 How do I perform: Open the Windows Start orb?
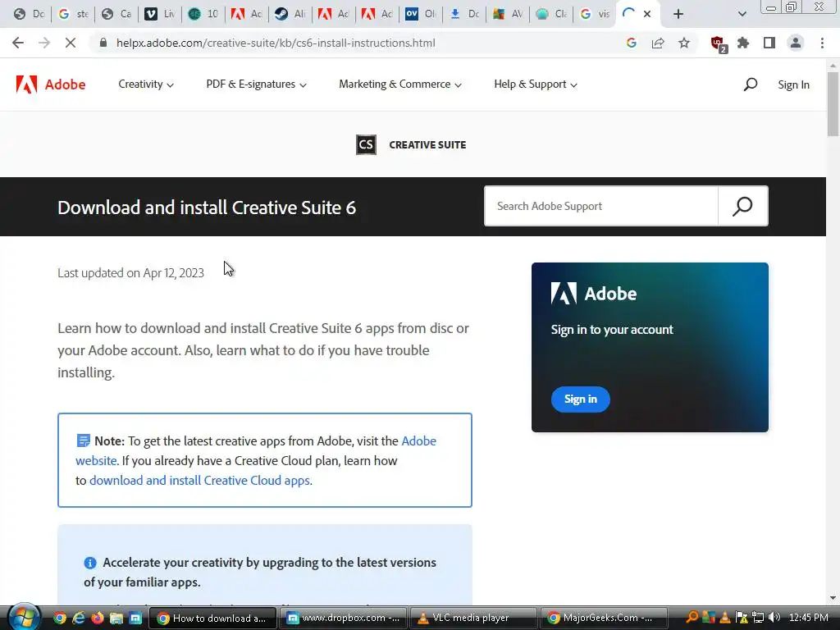(x=24, y=617)
